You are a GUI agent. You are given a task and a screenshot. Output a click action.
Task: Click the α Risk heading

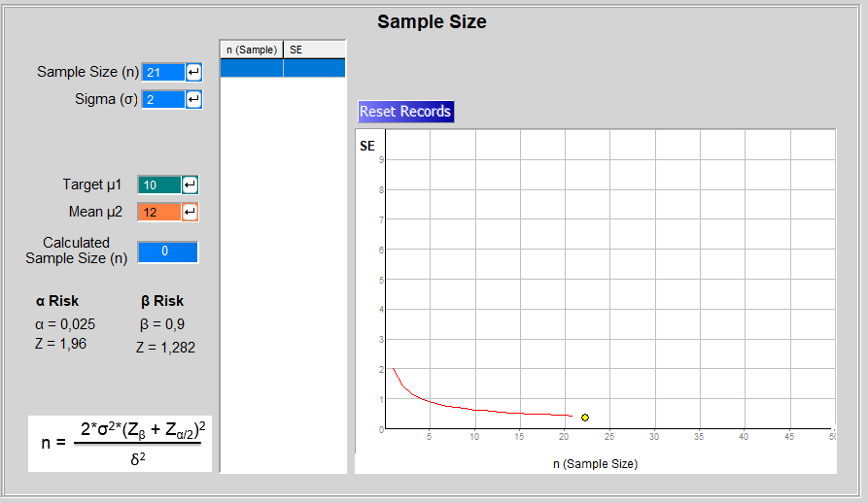(x=57, y=301)
